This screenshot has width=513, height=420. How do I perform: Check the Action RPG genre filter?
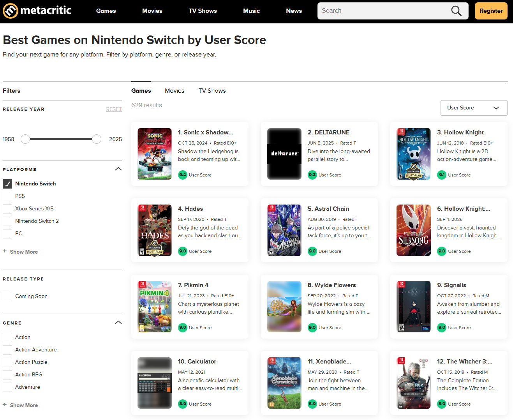(7, 375)
